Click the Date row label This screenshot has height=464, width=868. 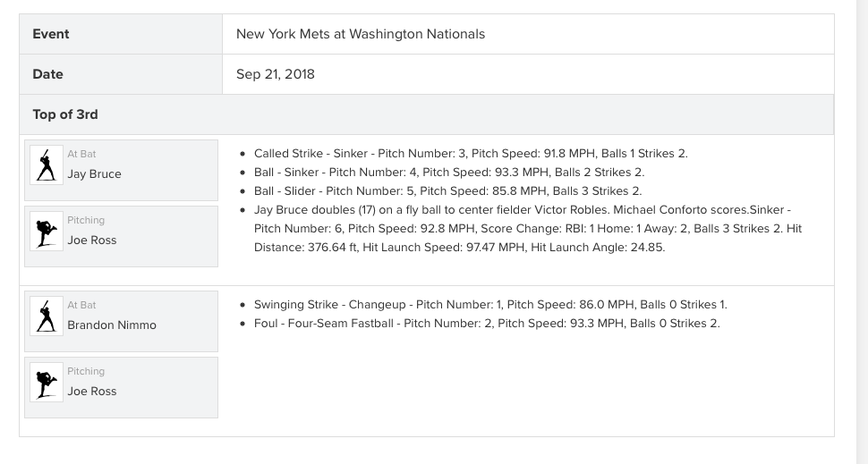click(47, 74)
